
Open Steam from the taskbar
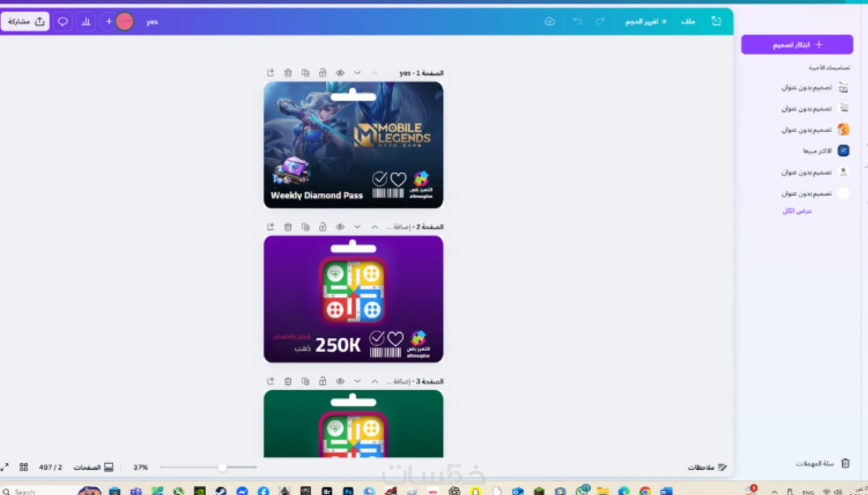[221, 491]
